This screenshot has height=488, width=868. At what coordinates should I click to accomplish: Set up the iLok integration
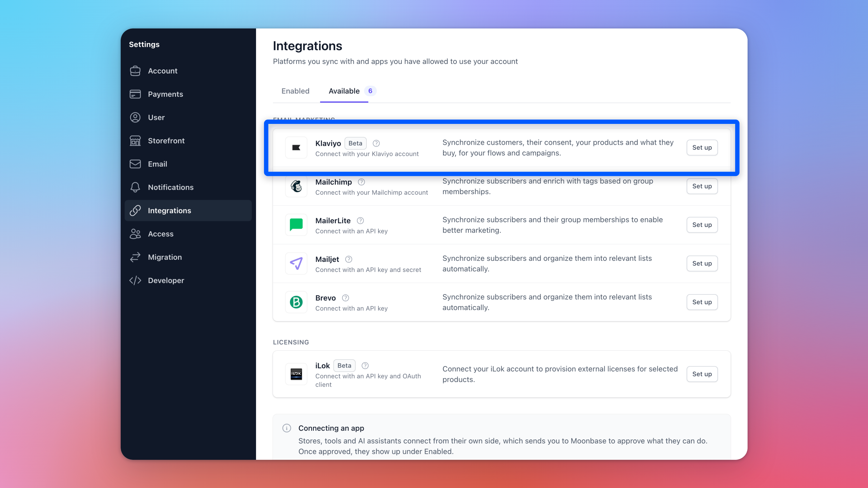coord(702,374)
